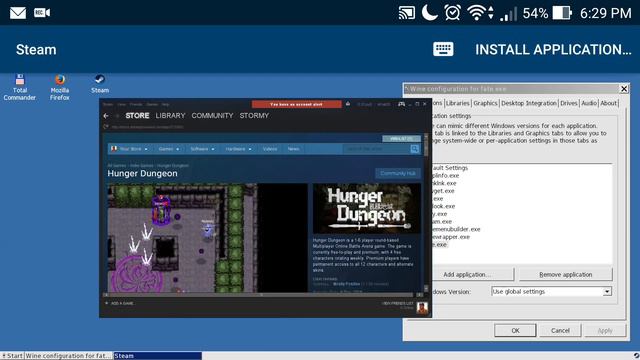Screen dimensions: 640x360
Task: Open the Start menu in the taskbar
Action: 12,356
